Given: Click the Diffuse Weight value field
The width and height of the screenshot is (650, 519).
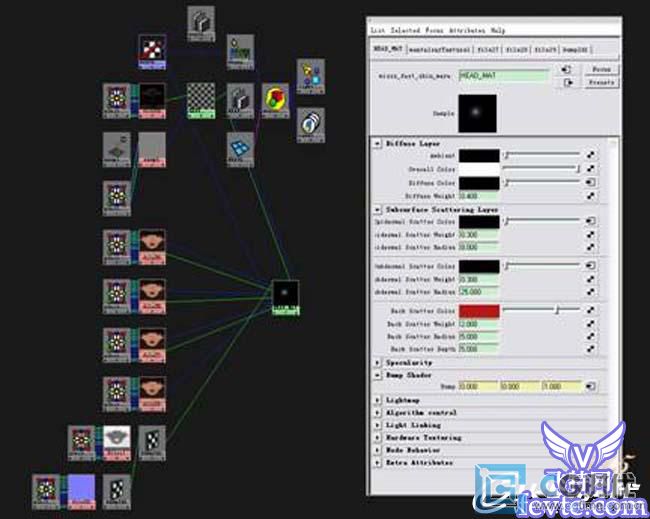Looking at the screenshot, I should click(x=478, y=196).
